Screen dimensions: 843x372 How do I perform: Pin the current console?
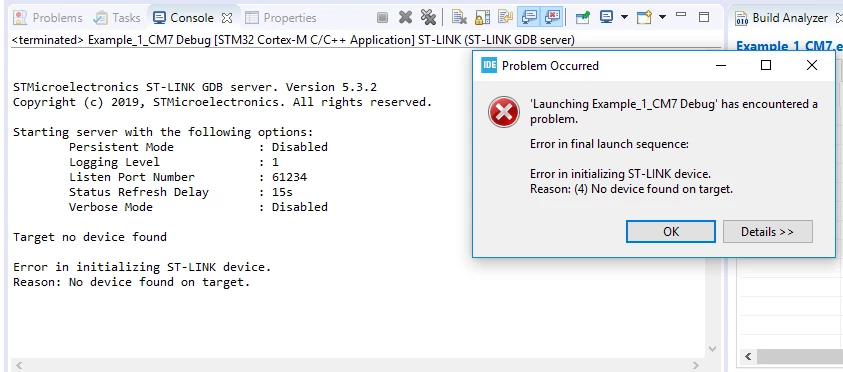pyautogui.click(x=582, y=18)
